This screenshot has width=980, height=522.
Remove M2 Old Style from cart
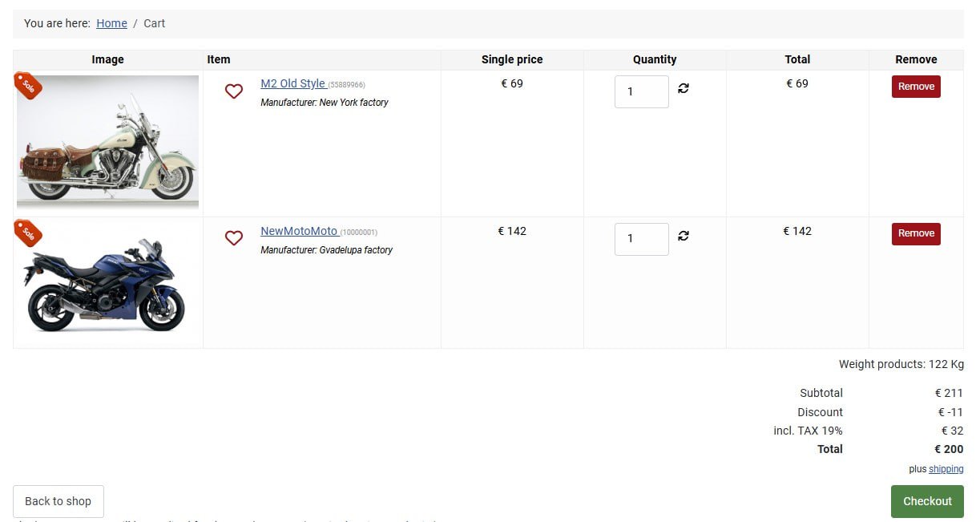[916, 87]
